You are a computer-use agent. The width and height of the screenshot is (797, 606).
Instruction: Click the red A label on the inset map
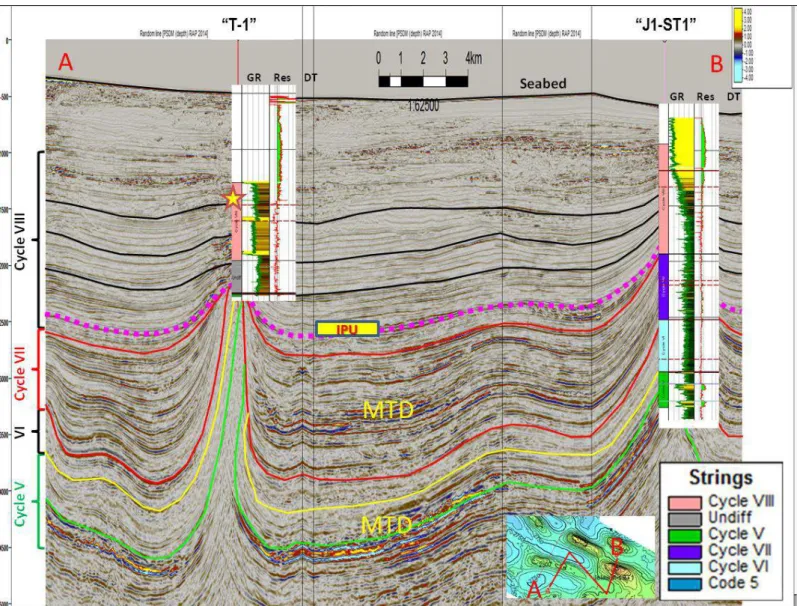(534, 589)
